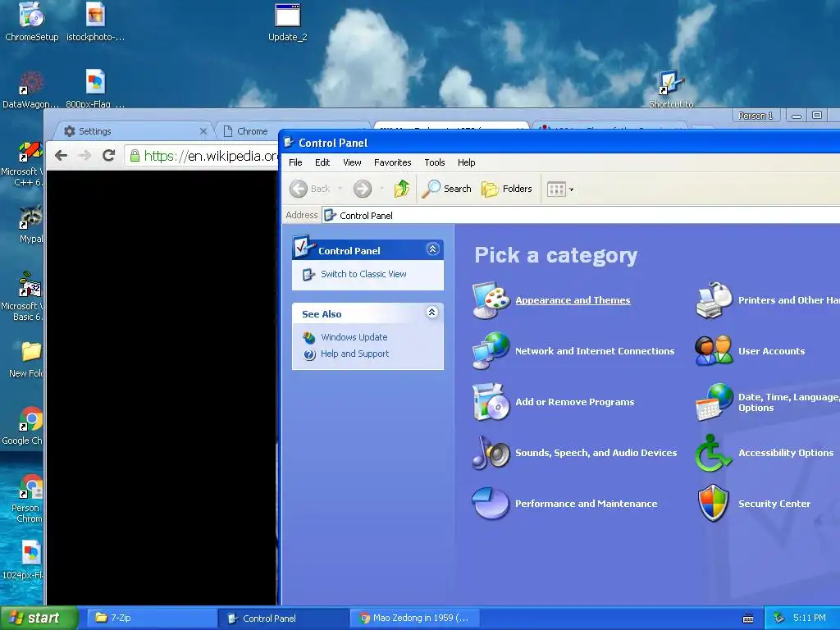Screen dimensions: 840x630
Task: Click Performance and Maintenance text
Action: pyautogui.click(x=586, y=504)
